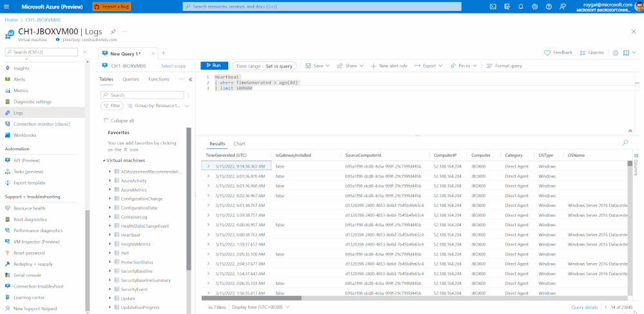Image resolution: width=644 pixels, height=314 pixels.
Task: Click Format query button
Action: point(504,66)
